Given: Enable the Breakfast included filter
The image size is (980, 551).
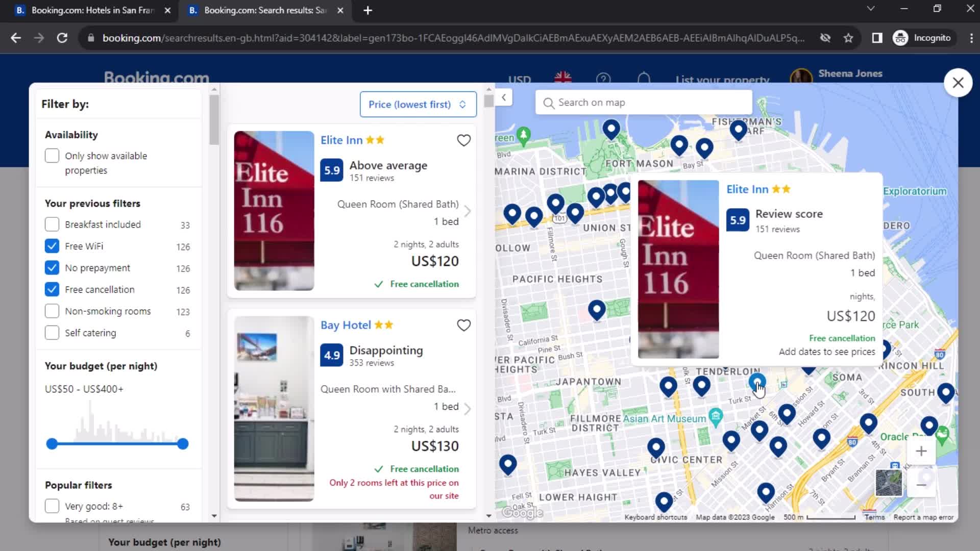Looking at the screenshot, I should 52,224.
